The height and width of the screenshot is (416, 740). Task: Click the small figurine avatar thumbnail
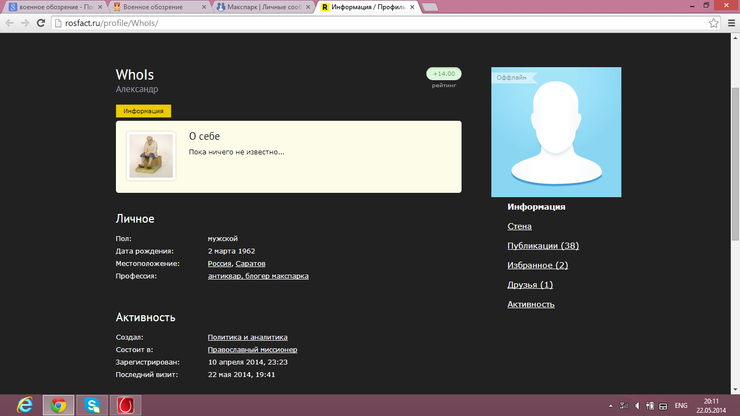(x=151, y=156)
